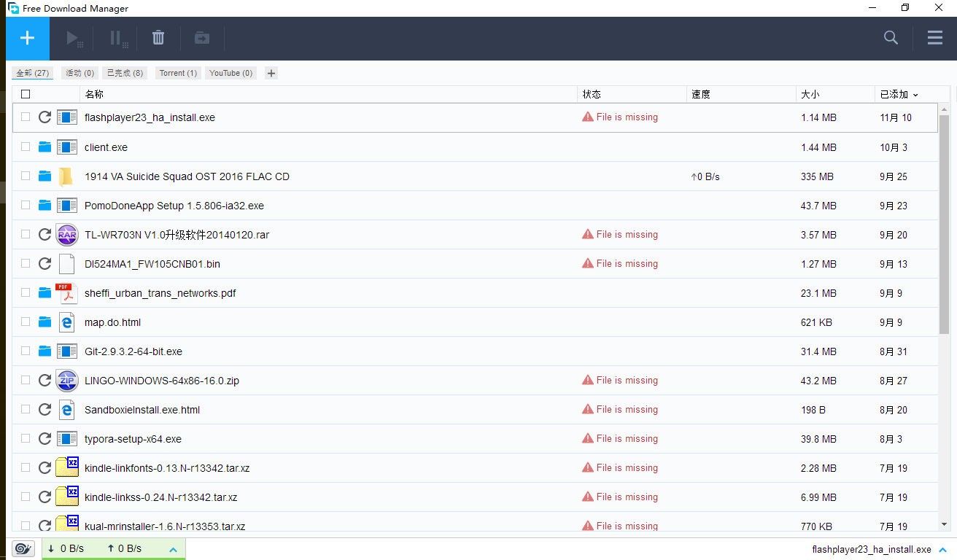Click the RAR file icon of TL-WR703N

[x=67, y=235]
